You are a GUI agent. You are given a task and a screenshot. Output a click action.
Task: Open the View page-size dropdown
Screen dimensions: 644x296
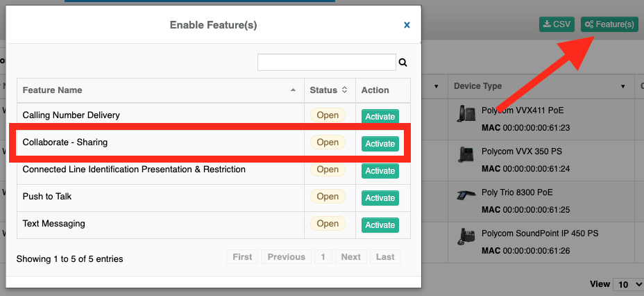(625, 284)
